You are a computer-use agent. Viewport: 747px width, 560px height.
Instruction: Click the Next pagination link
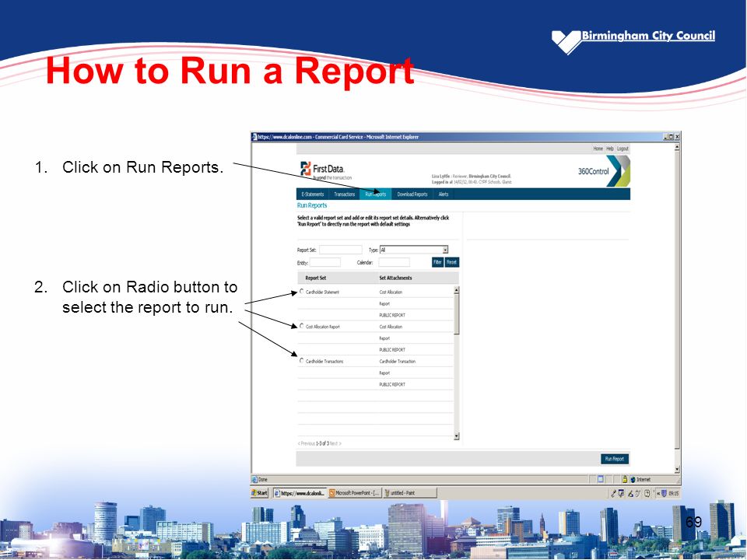(335, 443)
